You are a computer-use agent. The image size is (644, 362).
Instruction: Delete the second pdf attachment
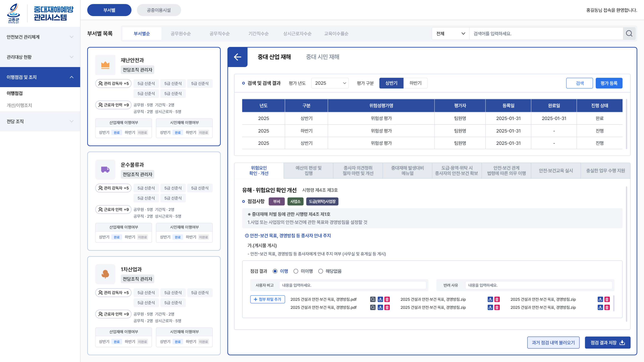[387, 307]
